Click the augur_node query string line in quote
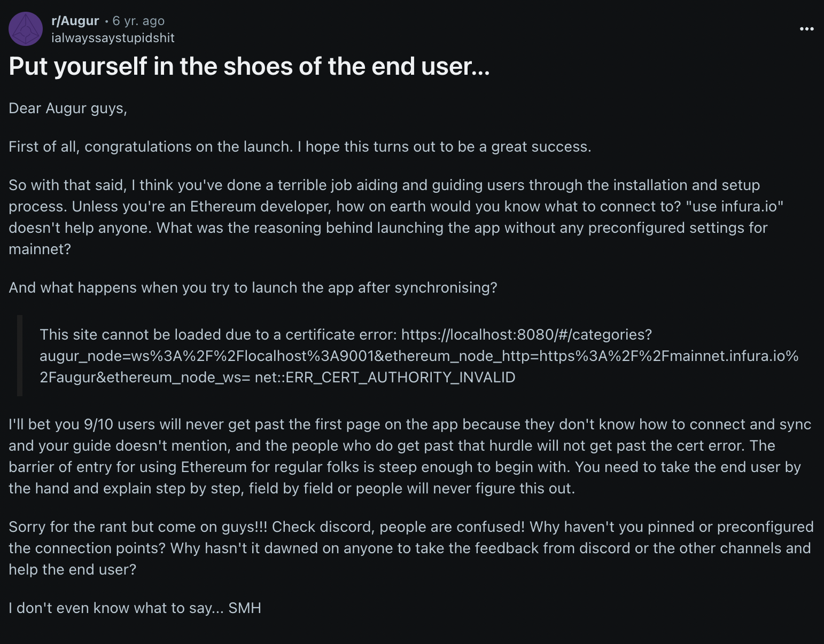 coord(419,356)
